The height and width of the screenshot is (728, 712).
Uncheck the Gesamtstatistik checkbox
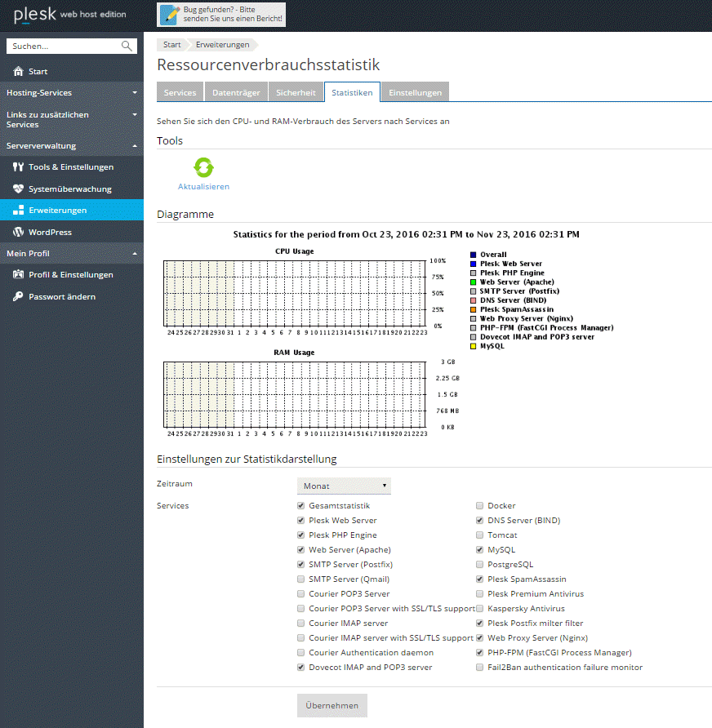(301, 506)
